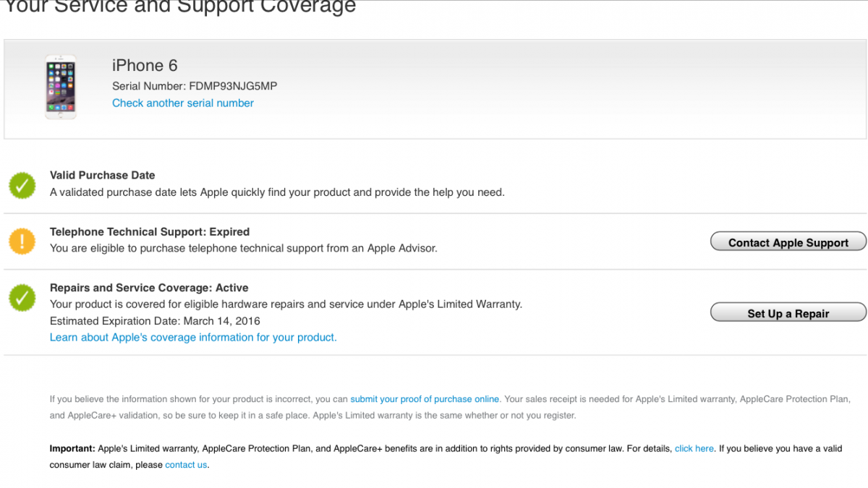
Task: Open Learn about Apple's coverage information link
Action: coord(193,338)
